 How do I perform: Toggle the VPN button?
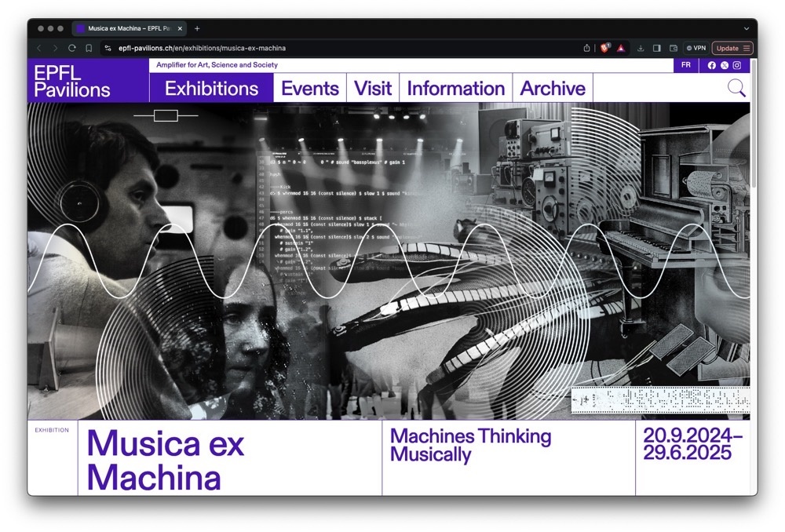coord(696,48)
